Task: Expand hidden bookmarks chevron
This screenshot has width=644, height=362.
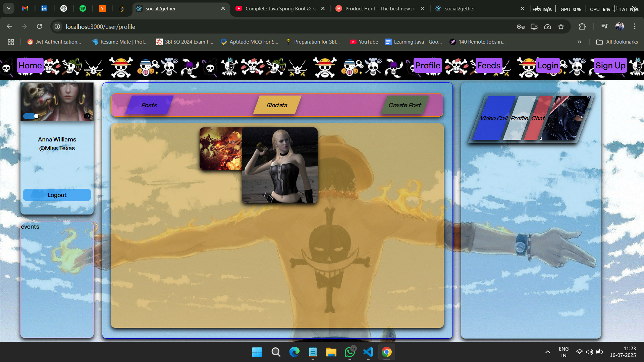Action: point(579,42)
